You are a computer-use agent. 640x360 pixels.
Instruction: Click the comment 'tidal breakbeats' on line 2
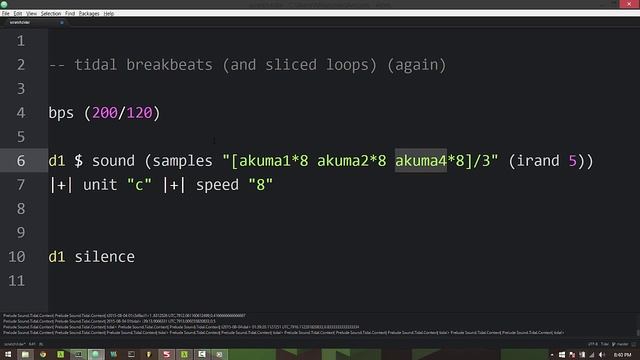[x=143, y=65]
